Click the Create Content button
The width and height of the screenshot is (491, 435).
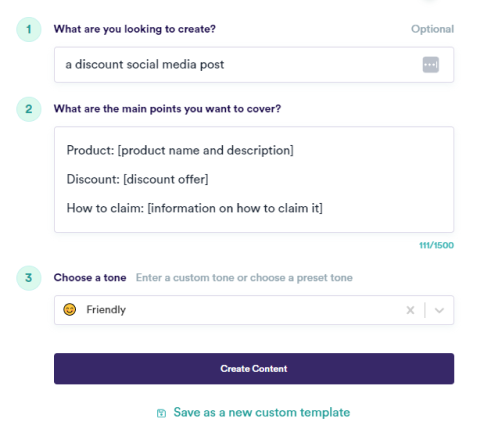click(254, 369)
